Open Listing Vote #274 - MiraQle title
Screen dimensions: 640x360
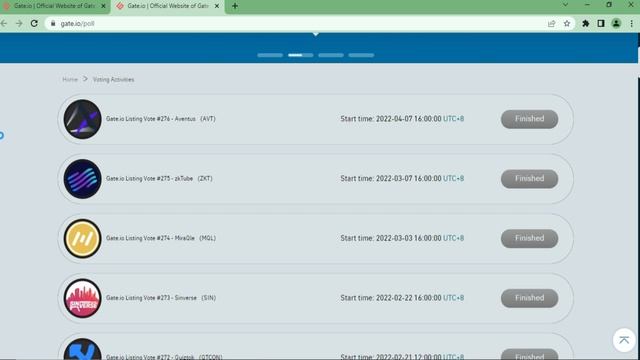coord(161,238)
